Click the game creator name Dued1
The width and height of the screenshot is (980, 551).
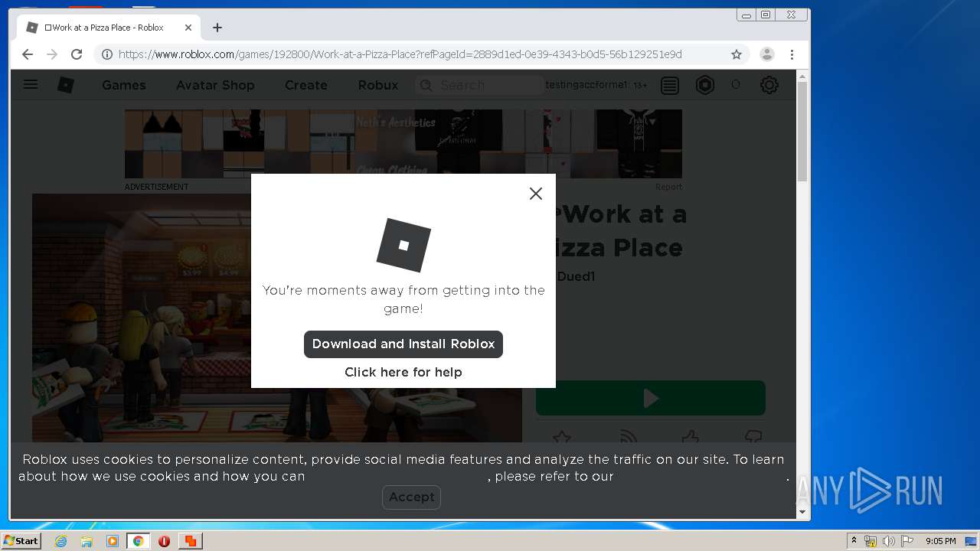point(576,276)
